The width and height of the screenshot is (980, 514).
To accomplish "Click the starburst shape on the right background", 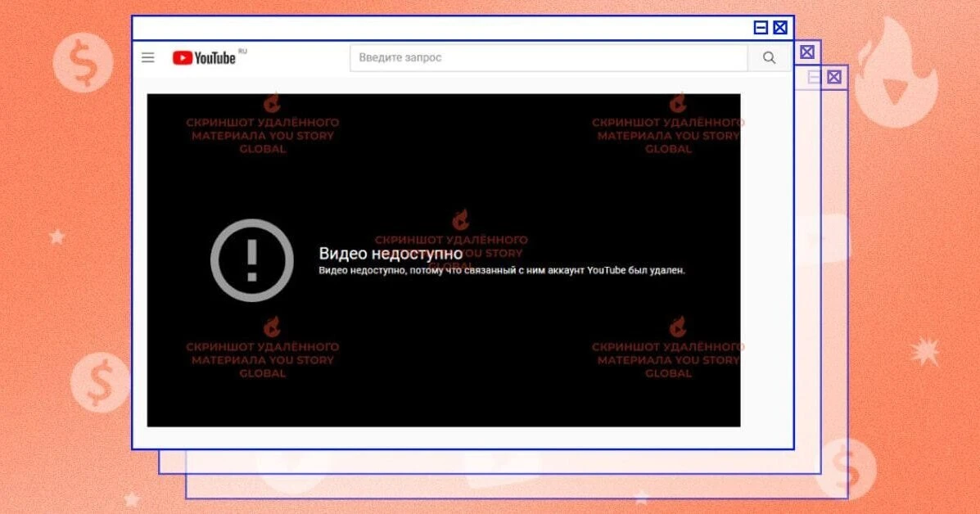I will tap(925, 350).
